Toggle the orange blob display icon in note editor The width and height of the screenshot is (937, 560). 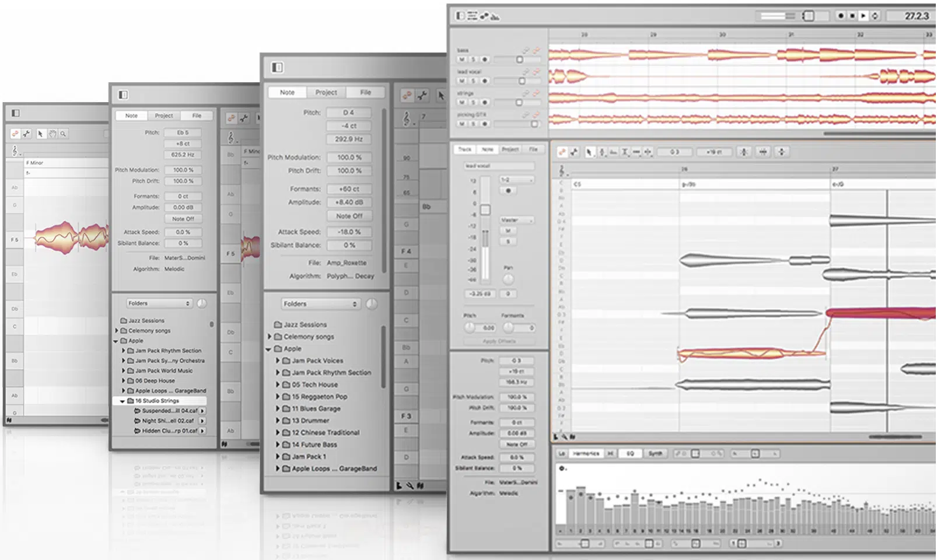[x=562, y=152]
